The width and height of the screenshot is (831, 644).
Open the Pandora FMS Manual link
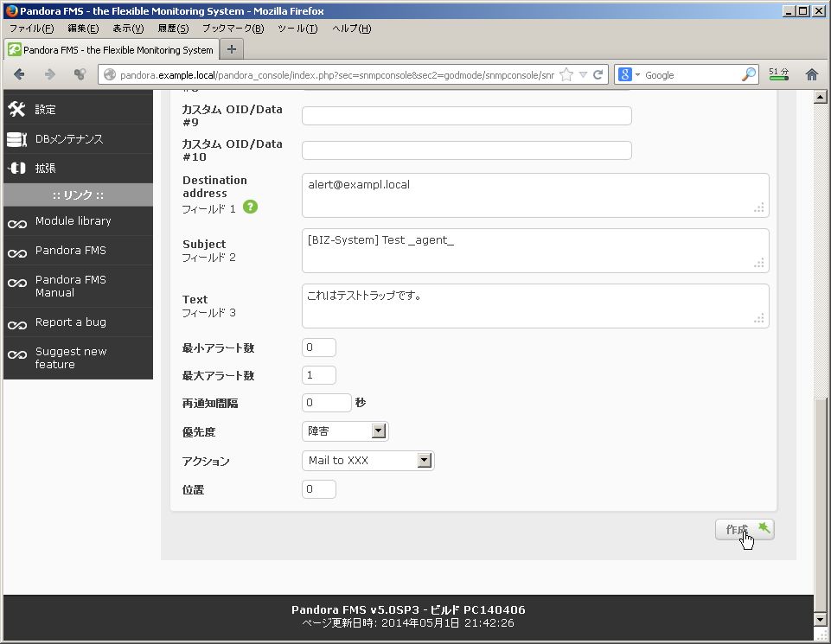pyautogui.click(x=71, y=286)
